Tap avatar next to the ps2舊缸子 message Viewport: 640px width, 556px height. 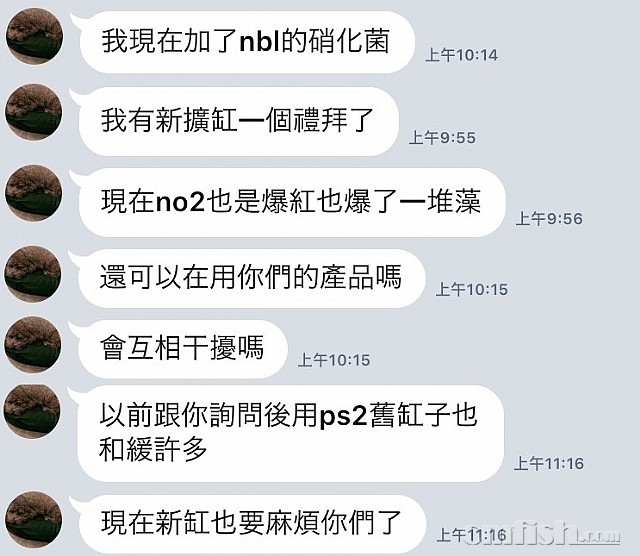tap(33, 410)
